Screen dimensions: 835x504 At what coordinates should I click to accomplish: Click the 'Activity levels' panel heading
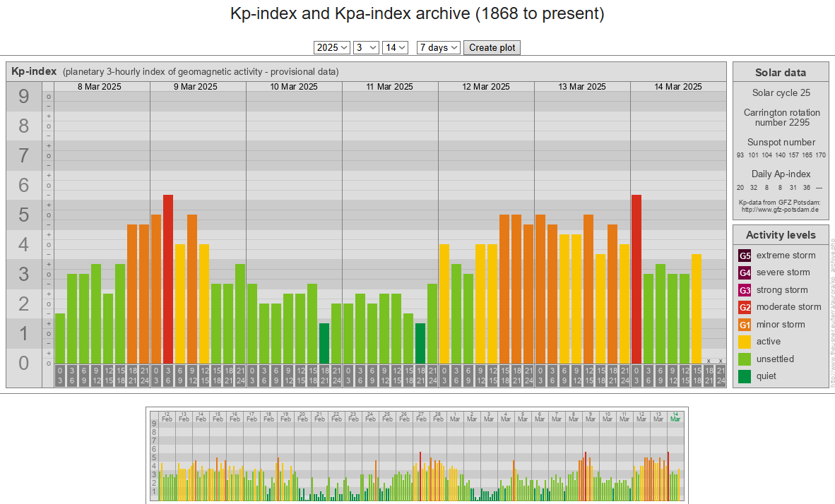[x=781, y=235]
